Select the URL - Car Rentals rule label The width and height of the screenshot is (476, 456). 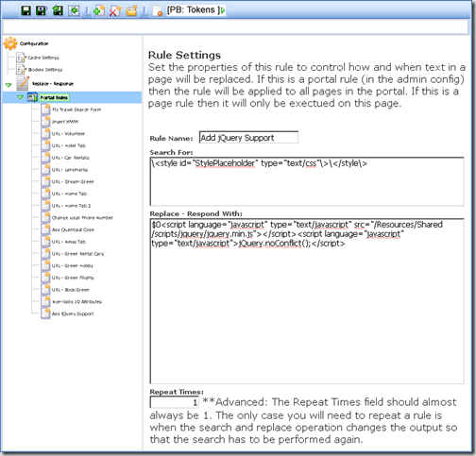(70, 158)
